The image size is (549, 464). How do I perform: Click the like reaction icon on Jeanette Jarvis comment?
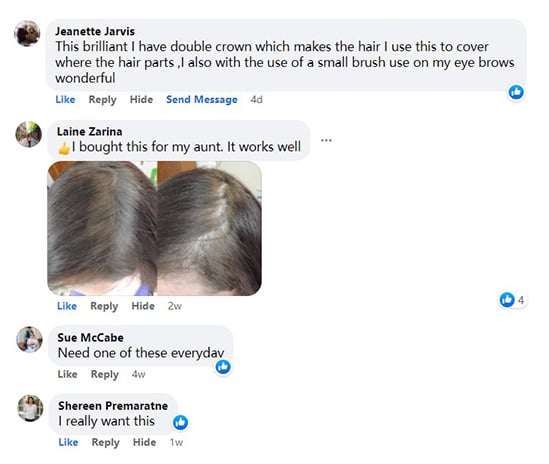[516, 92]
